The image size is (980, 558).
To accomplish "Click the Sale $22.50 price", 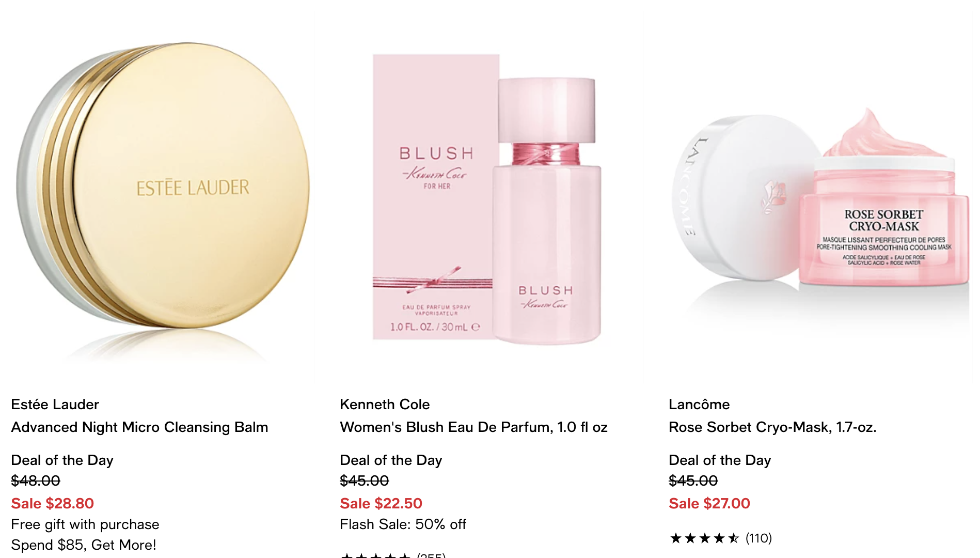I will coord(381,503).
